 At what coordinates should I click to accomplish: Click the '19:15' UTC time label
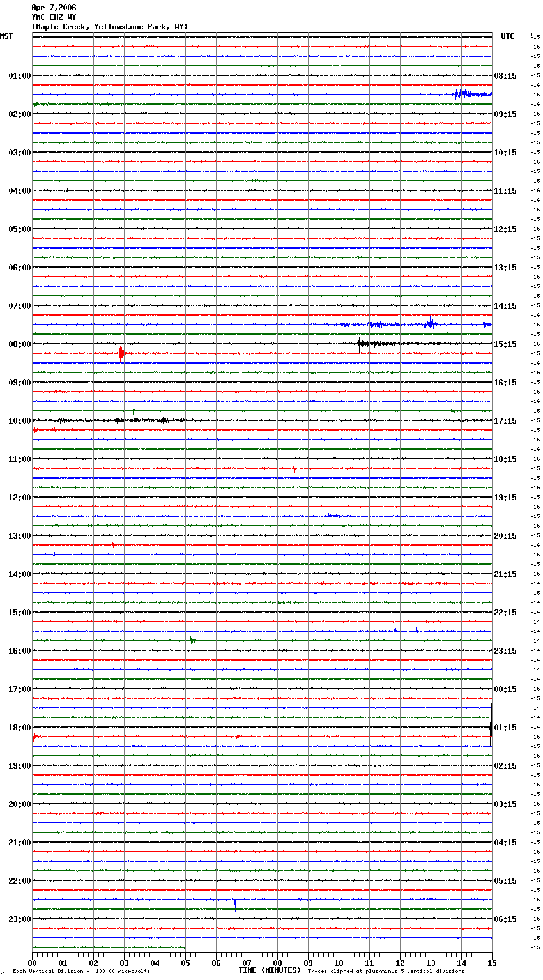click(505, 498)
